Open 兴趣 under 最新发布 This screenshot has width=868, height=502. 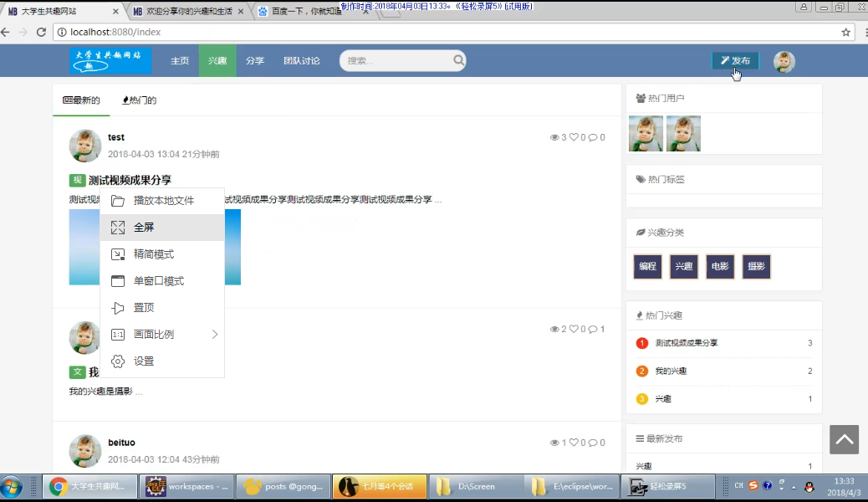644,466
